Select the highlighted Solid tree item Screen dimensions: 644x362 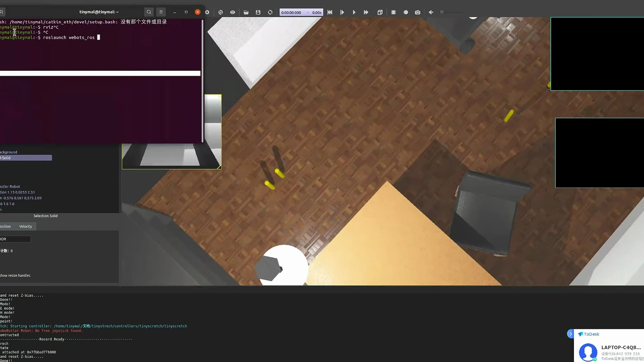pos(26,158)
